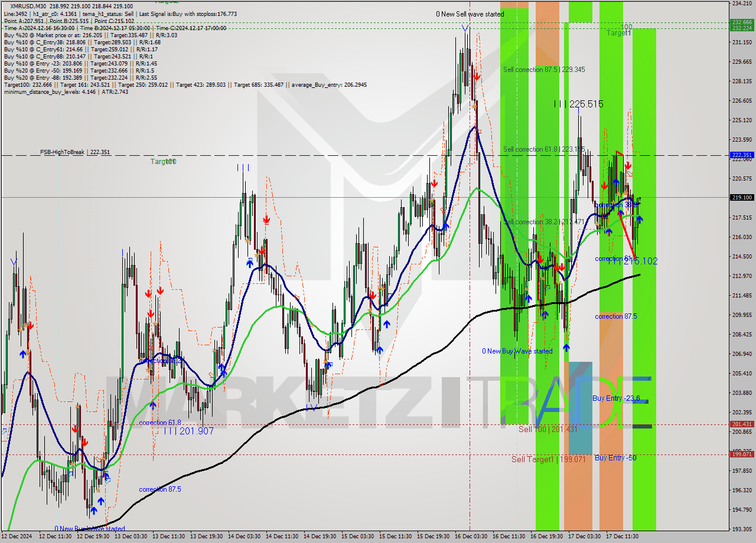Click the 'Buy Entry -23.6' label
The image size is (756, 543).
(616, 398)
